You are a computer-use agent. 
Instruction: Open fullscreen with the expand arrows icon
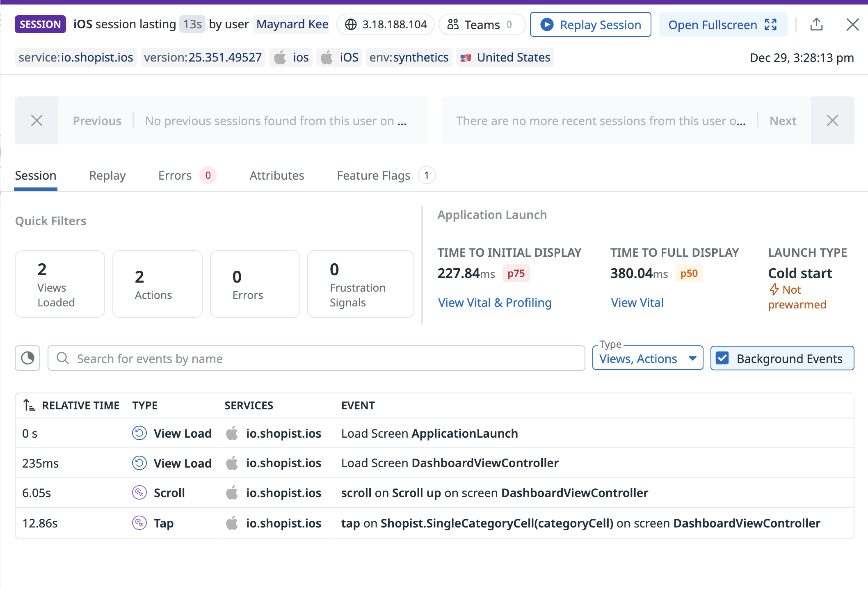coord(771,25)
